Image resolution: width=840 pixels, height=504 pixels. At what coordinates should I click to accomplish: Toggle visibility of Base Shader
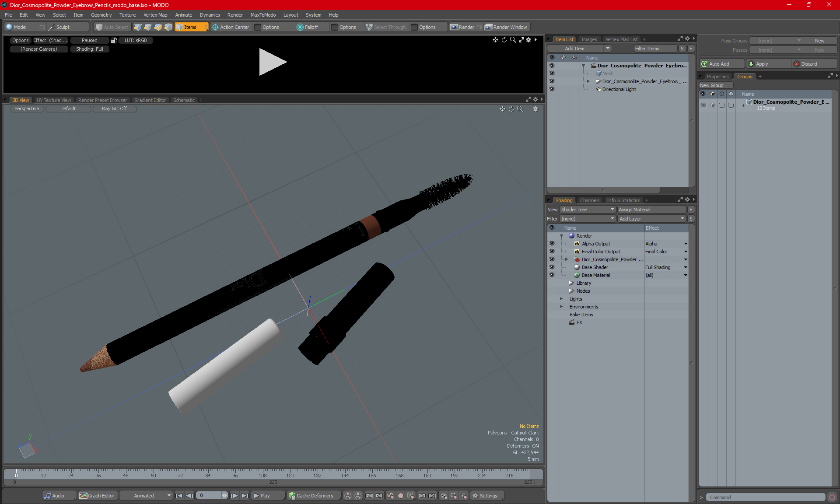pyautogui.click(x=552, y=267)
